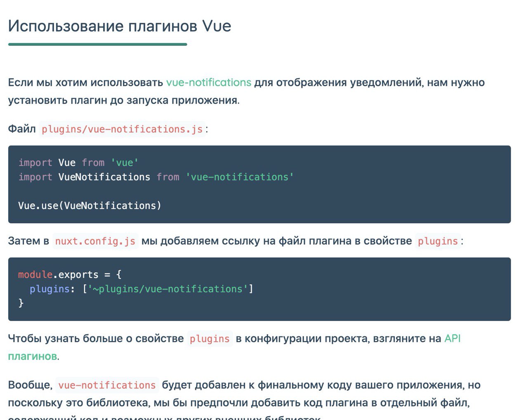The width and height of the screenshot is (528, 420).
Task: Click text 'в конфигурации проекта, взгляните на'
Action: (338, 339)
